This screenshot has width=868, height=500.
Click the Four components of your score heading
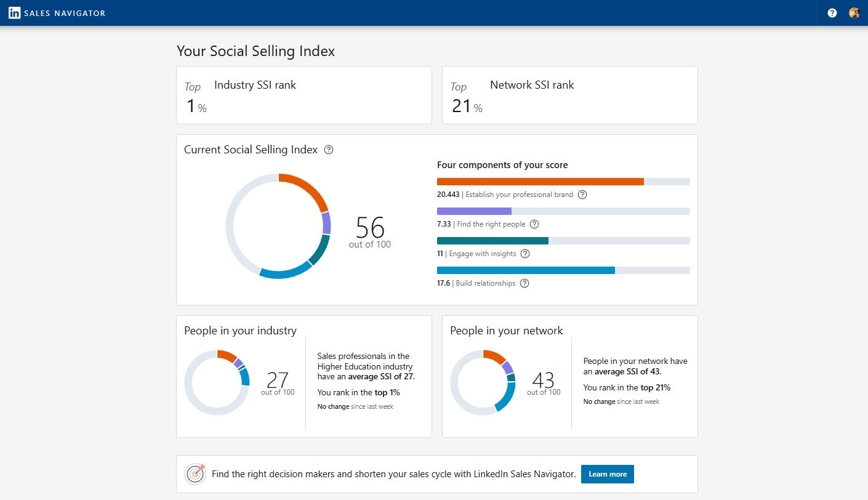tap(502, 165)
